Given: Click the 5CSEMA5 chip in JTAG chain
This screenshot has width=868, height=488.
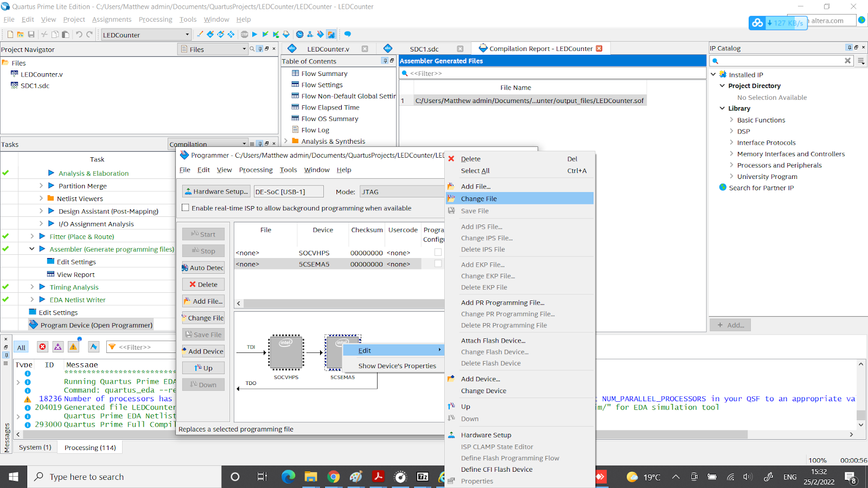Looking at the screenshot, I should point(342,352).
